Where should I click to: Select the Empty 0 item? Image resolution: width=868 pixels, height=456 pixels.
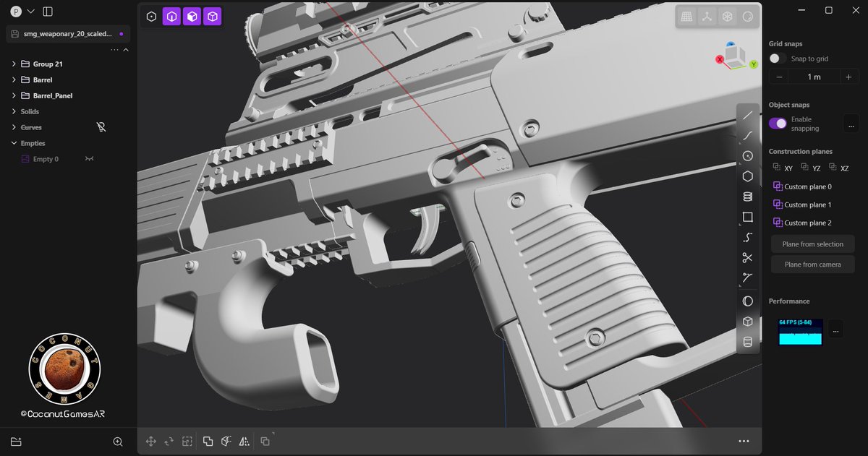tap(46, 159)
